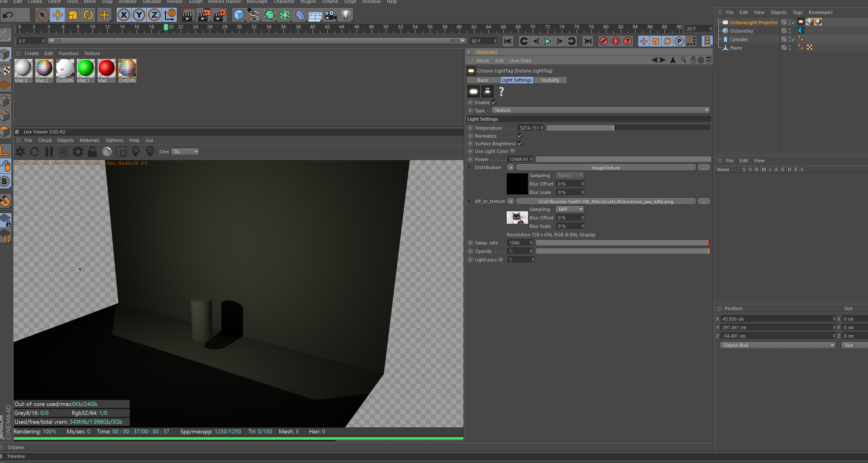Open the Materials menu in Live Viewer
The height and width of the screenshot is (463, 868).
(x=89, y=140)
